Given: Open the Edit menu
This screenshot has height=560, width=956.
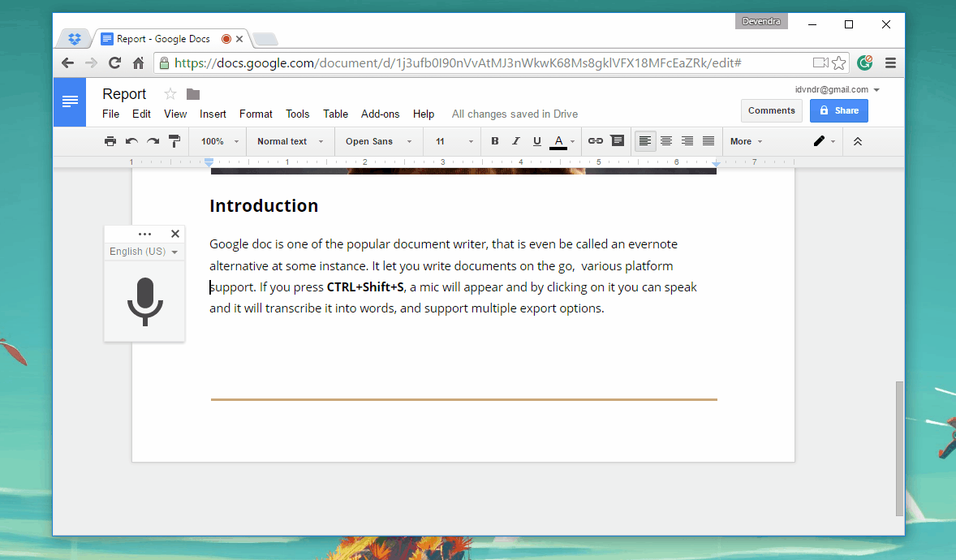Looking at the screenshot, I should point(141,114).
